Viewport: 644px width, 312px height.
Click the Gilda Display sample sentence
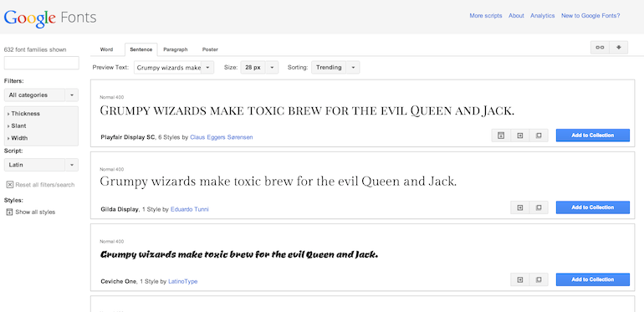coord(279,182)
